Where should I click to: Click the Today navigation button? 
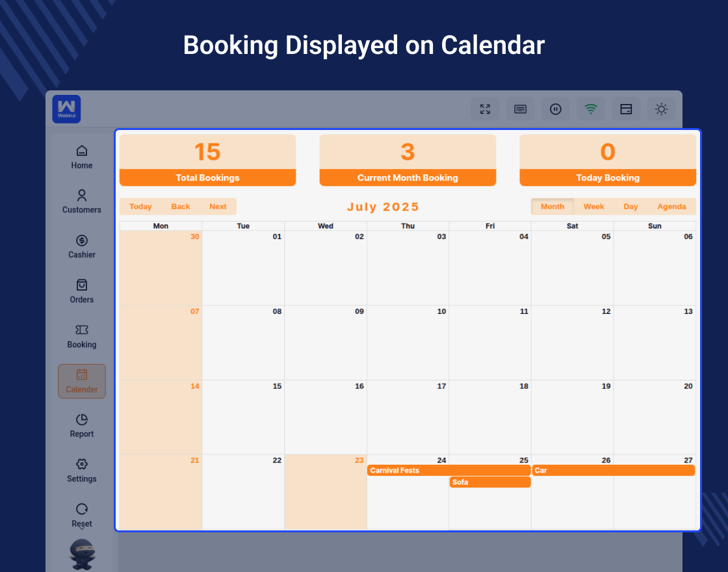coord(140,207)
